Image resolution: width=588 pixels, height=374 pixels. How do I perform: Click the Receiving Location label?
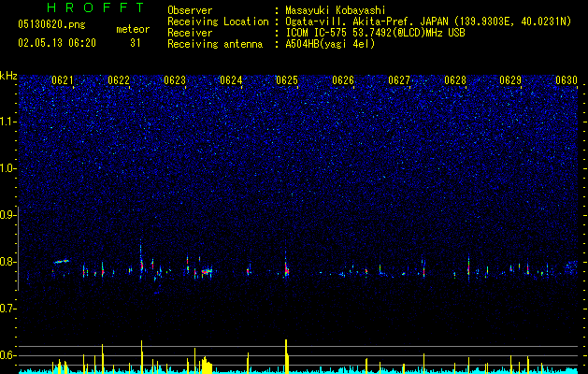(218, 22)
